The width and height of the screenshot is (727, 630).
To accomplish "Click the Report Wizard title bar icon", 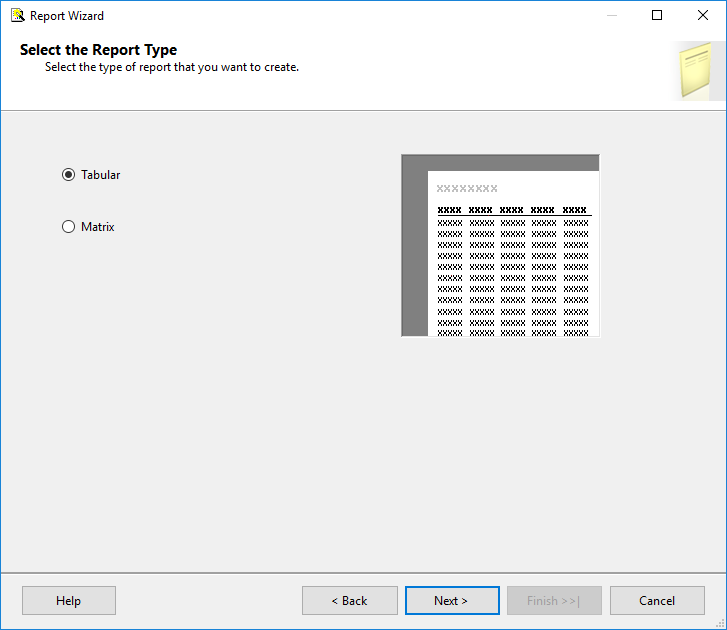I will (x=18, y=15).
